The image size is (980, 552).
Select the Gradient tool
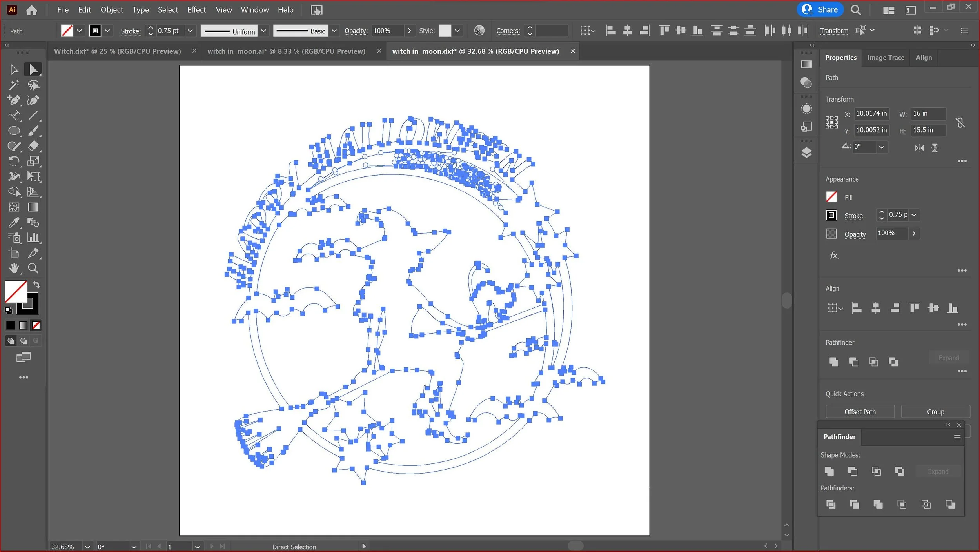[33, 207]
